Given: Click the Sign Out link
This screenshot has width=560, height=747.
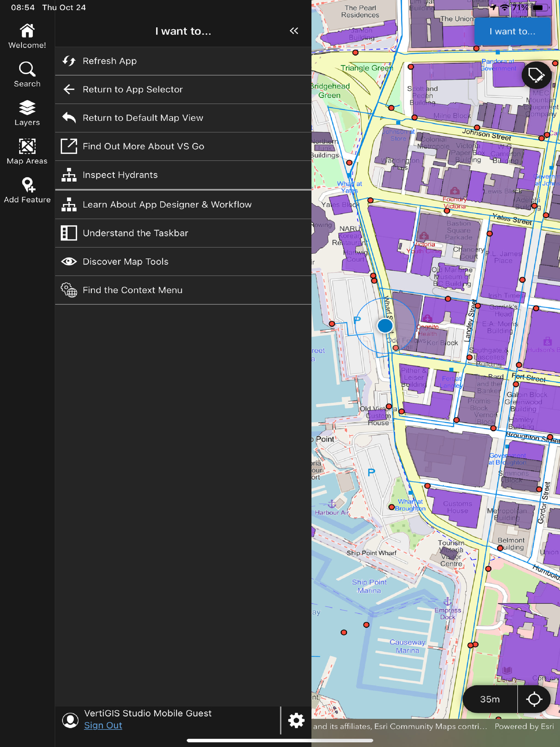Looking at the screenshot, I should [x=103, y=725].
